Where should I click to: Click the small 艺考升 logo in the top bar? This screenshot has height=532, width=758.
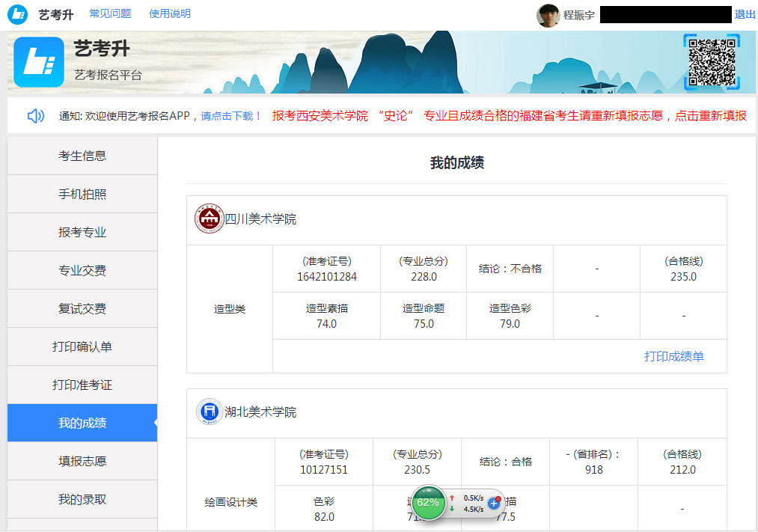pos(18,14)
